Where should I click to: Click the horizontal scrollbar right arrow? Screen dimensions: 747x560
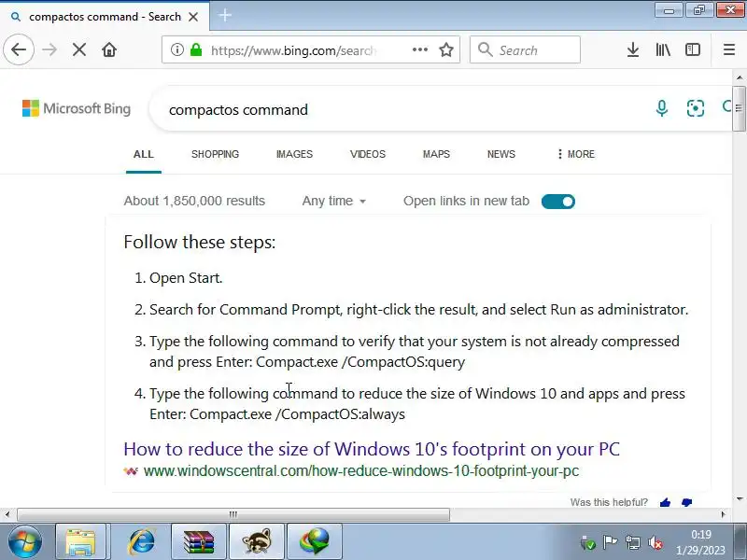[x=723, y=514]
